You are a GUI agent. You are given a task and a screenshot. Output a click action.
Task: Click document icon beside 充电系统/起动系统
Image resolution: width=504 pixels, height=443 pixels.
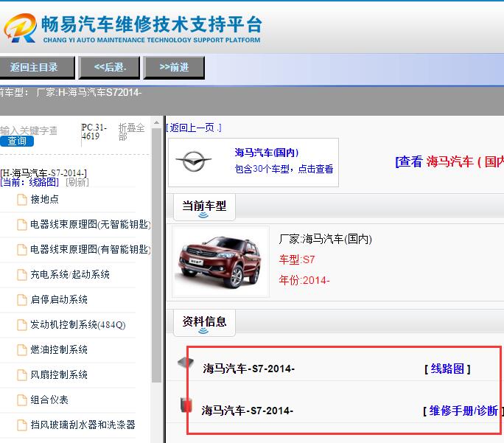tap(22, 275)
